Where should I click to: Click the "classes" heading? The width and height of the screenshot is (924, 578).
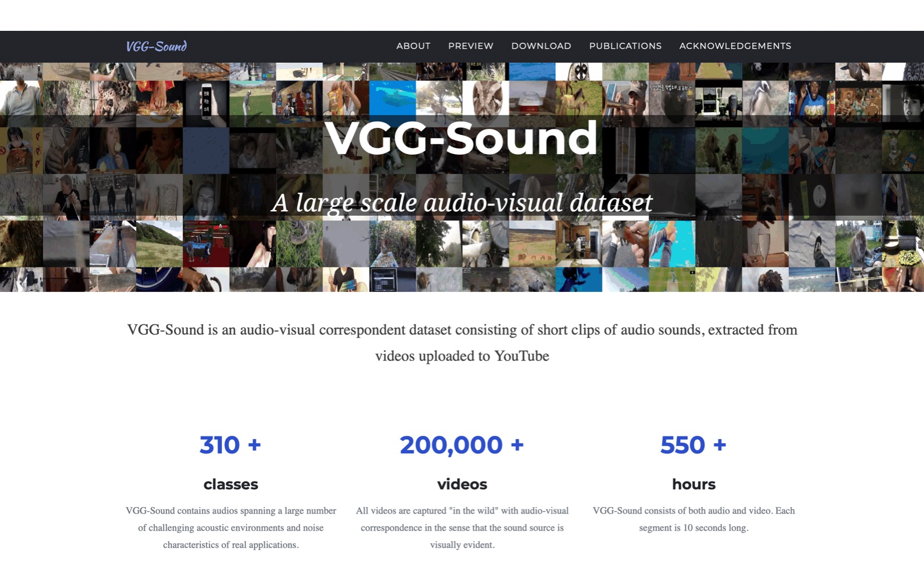231,484
